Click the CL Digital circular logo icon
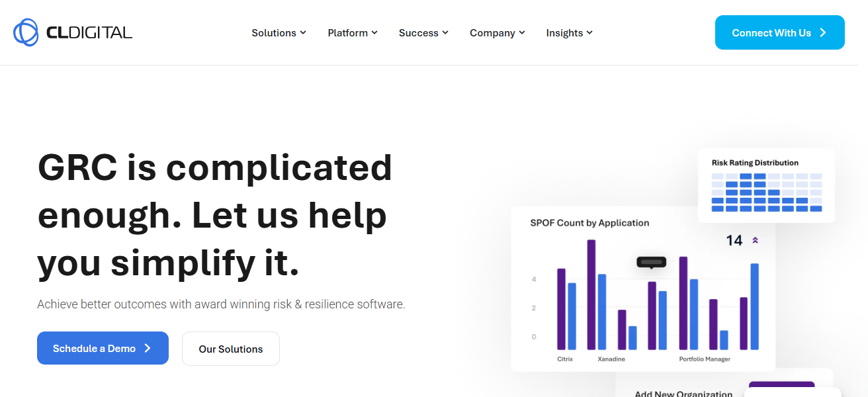 coord(26,32)
